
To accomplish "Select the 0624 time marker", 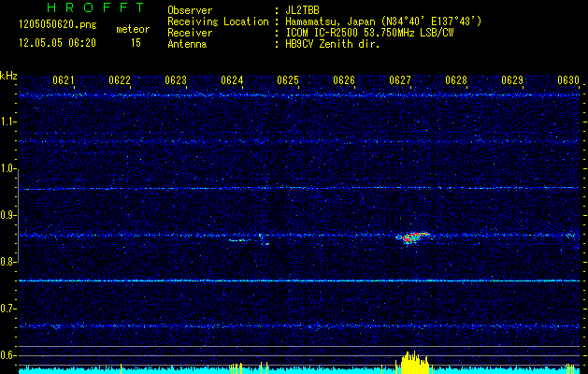I will click(232, 80).
